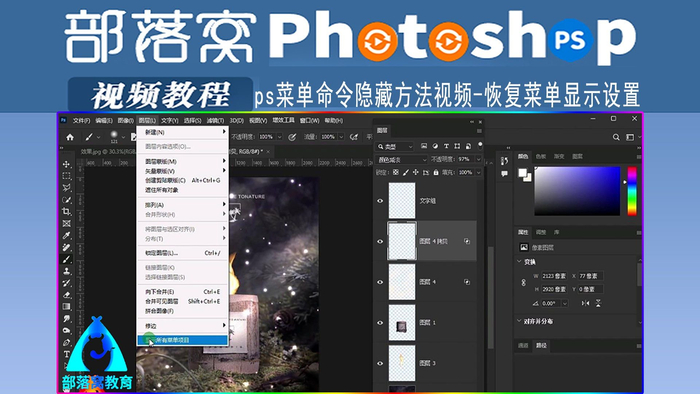Image resolution: width=700 pixels, height=394 pixels.
Task: Select the Lasso tool
Action: pyautogui.click(x=67, y=188)
